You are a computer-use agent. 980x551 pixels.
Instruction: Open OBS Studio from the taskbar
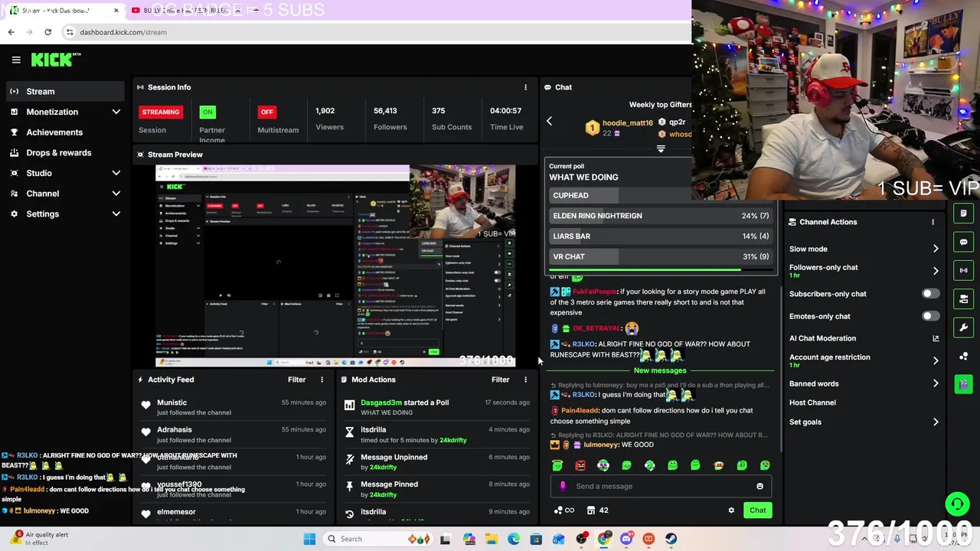point(582,539)
